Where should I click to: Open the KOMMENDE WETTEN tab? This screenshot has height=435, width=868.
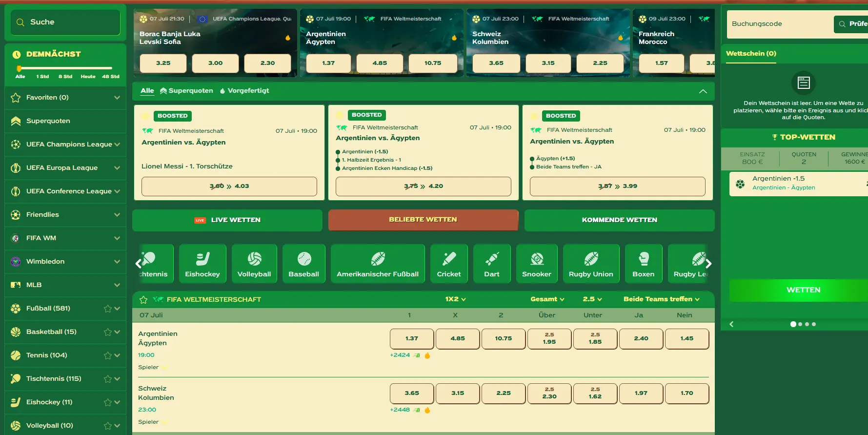[620, 220]
